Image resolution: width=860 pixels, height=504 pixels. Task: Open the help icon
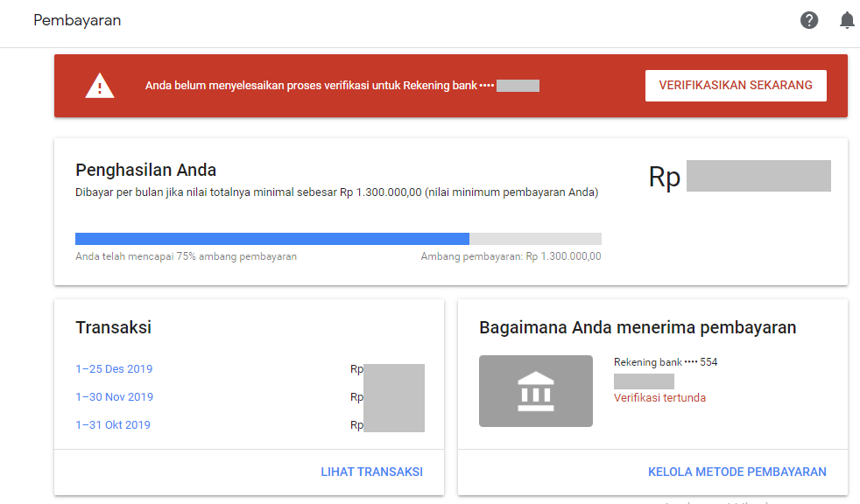(x=808, y=19)
